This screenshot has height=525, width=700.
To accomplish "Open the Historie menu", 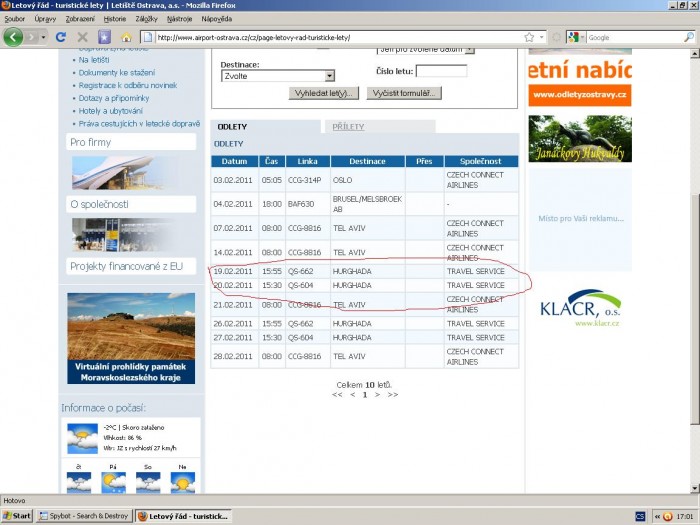I will click(x=115, y=18).
